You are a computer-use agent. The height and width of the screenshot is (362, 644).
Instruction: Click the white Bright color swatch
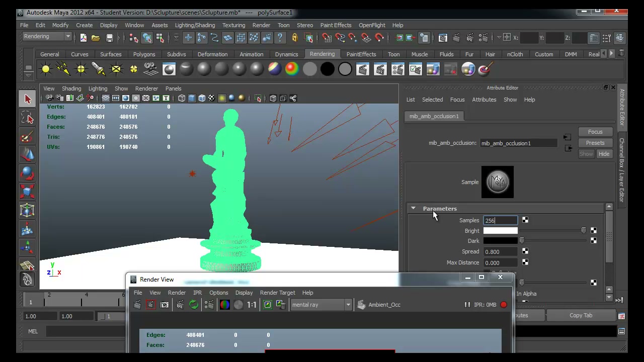tap(500, 231)
